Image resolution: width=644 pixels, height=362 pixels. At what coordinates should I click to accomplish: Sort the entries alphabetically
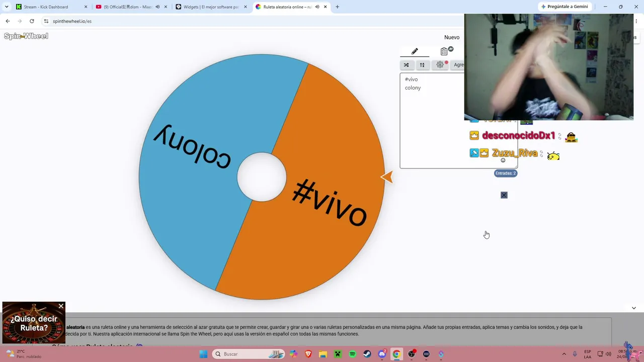click(422, 65)
